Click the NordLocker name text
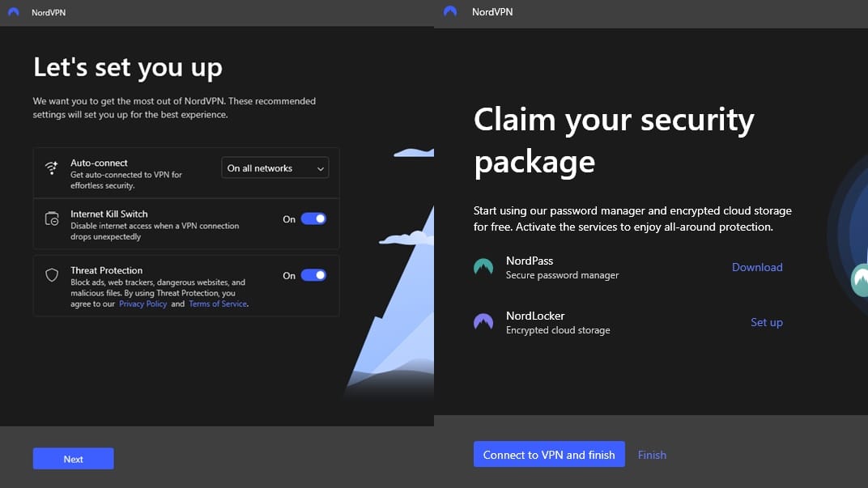This screenshot has width=868, height=488. click(x=535, y=316)
